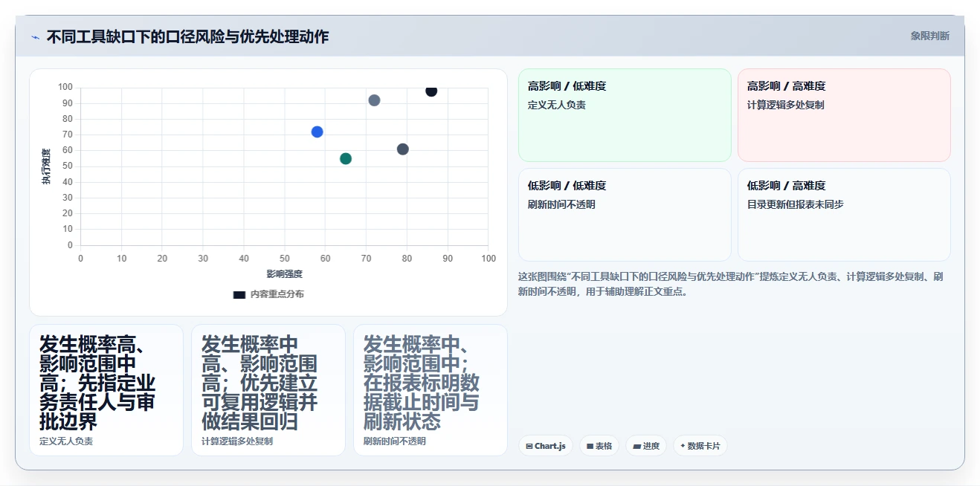Open the 数据卡片 tag

click(700, 446)
